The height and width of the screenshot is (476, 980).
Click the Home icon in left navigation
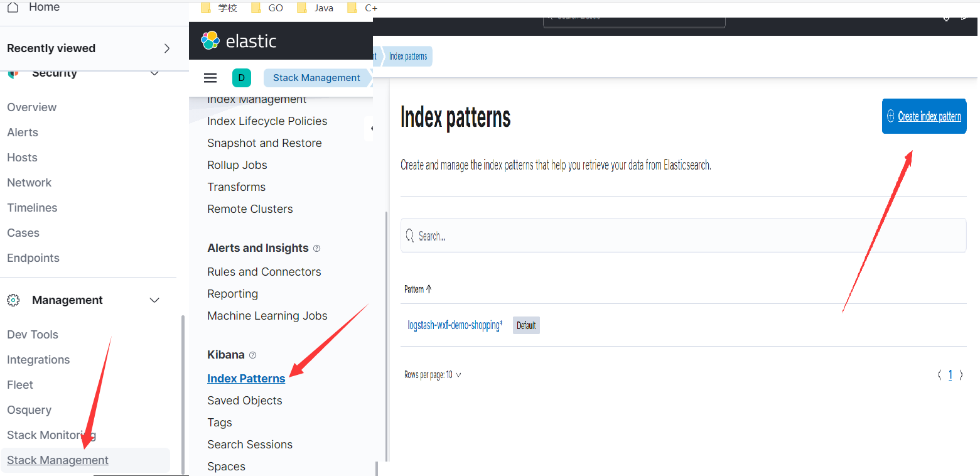coord(13,7)
